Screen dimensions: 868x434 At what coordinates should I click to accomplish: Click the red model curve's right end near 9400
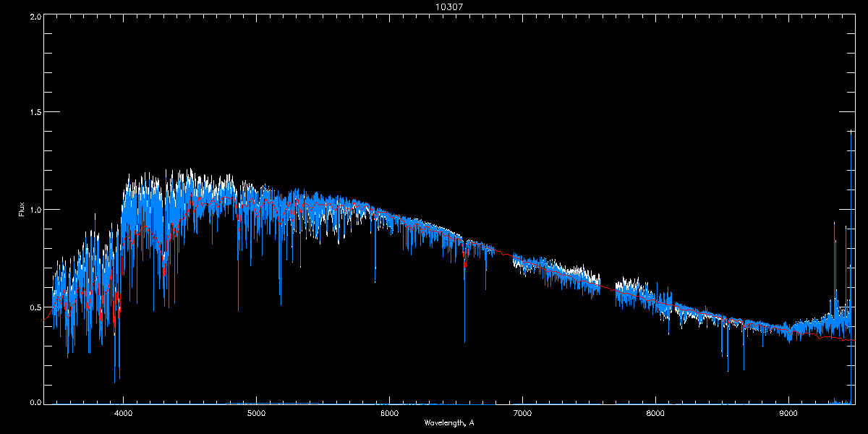tap(846, 339)
